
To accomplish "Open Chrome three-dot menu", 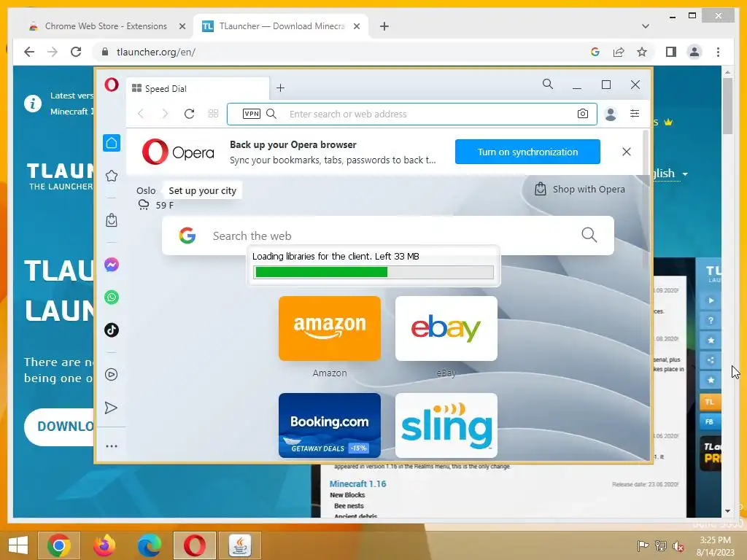I will coord(718,52).
